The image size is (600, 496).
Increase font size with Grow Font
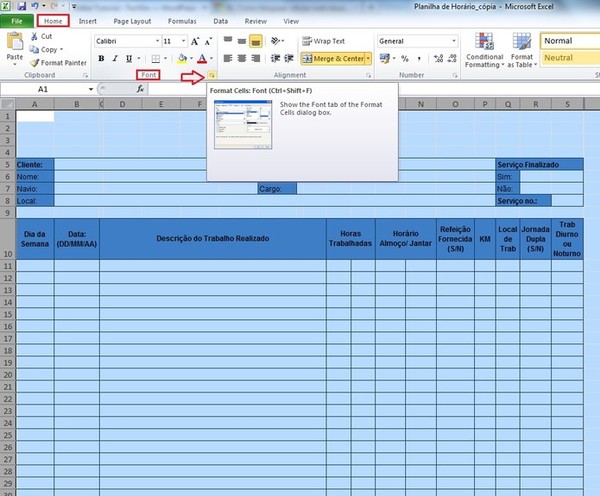pyautogui.click(x=195, y=41)
